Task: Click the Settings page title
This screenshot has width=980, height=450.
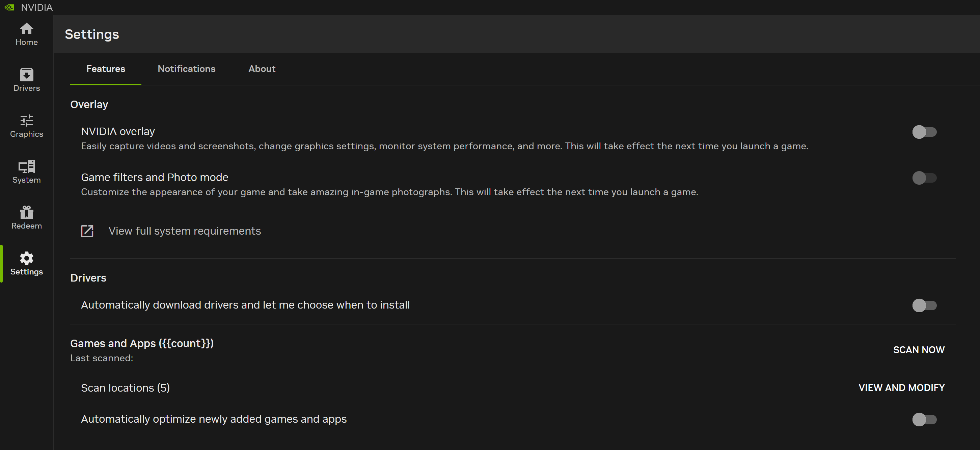Action: 92,34
